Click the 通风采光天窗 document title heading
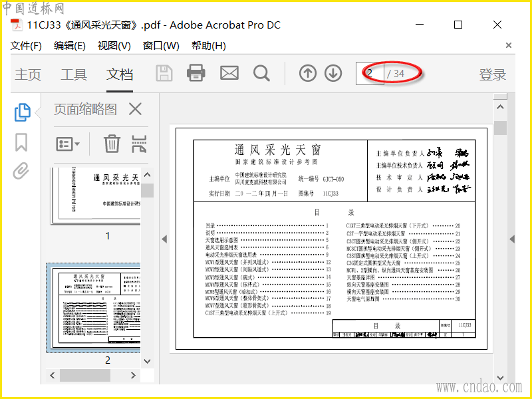This screenshot has height=399, width=532. tap(277, 150)
